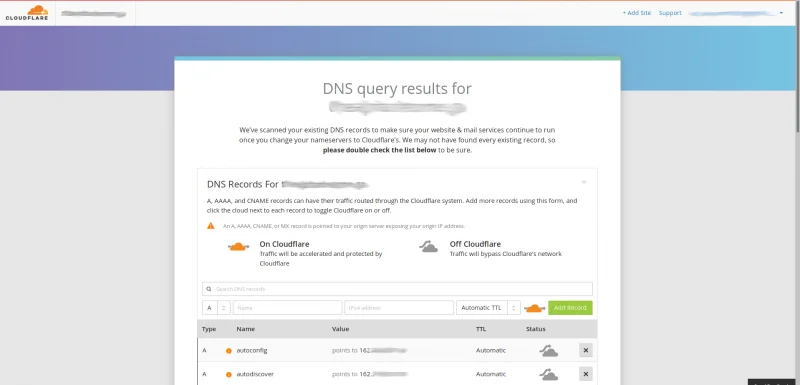Click the TTL column header
The image size is (800, 385).
[481, 329]
